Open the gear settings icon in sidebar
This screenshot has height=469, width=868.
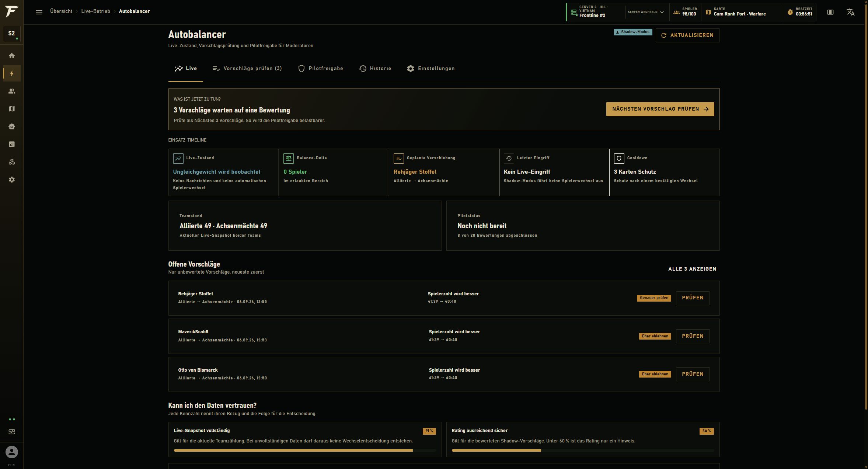point(12,180)
